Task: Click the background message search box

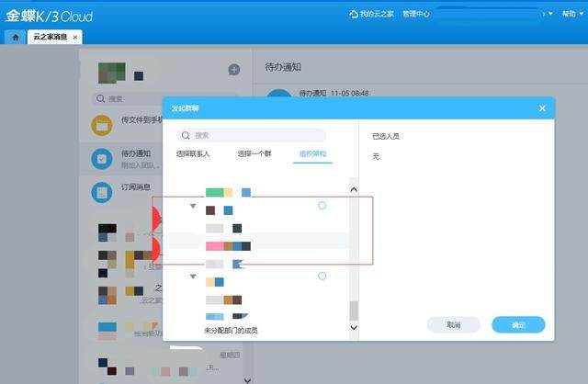Action: (x=165, y=98)
